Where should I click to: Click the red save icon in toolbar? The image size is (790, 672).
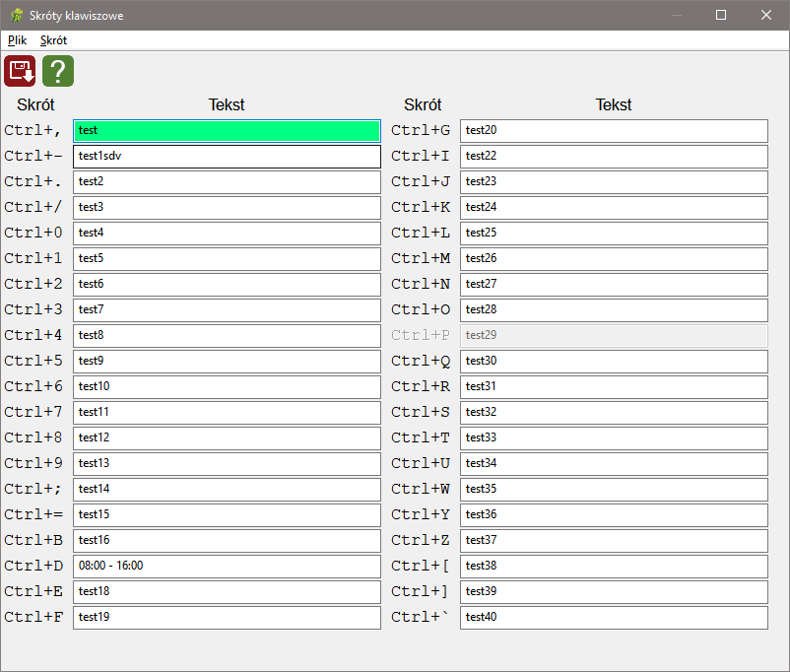pos(21,71)
